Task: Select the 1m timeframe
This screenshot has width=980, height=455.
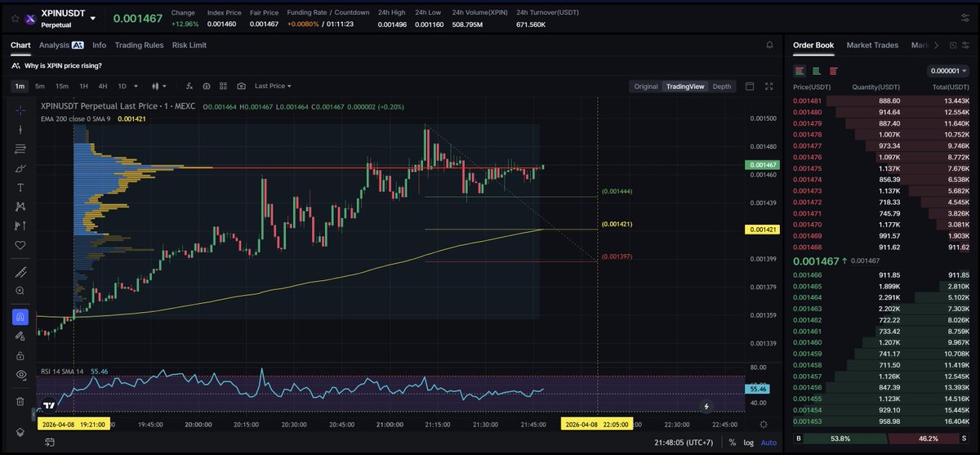Action: [x=20, y=86]
